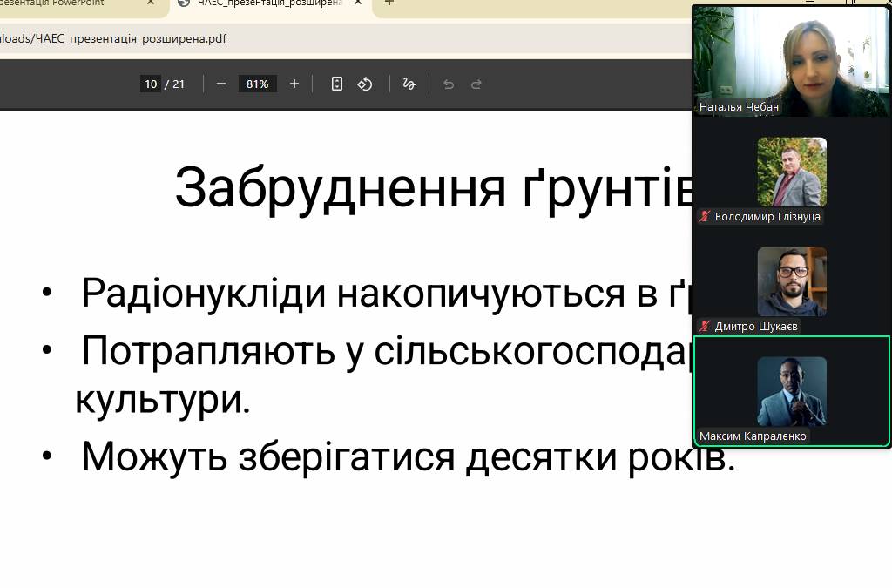The height and width of the screenshot is (588, 892).
Task: Select Наталья Чебан's video tile
Action: point(791,61)
